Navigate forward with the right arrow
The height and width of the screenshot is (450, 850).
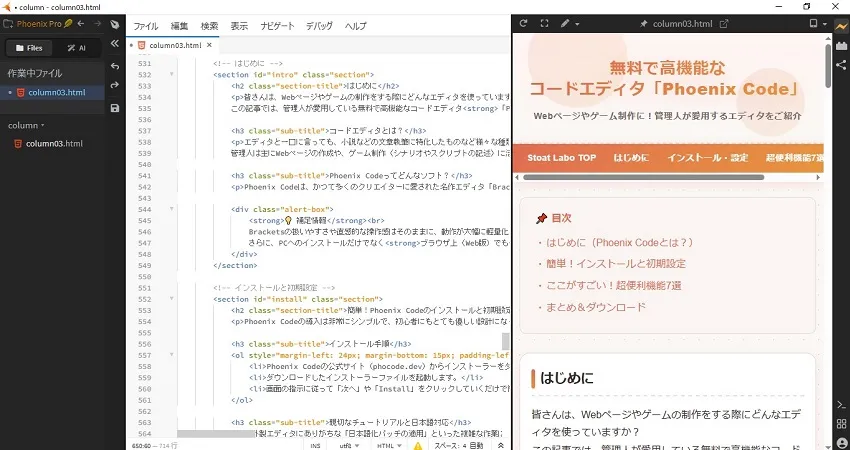[x=98, y=24]
